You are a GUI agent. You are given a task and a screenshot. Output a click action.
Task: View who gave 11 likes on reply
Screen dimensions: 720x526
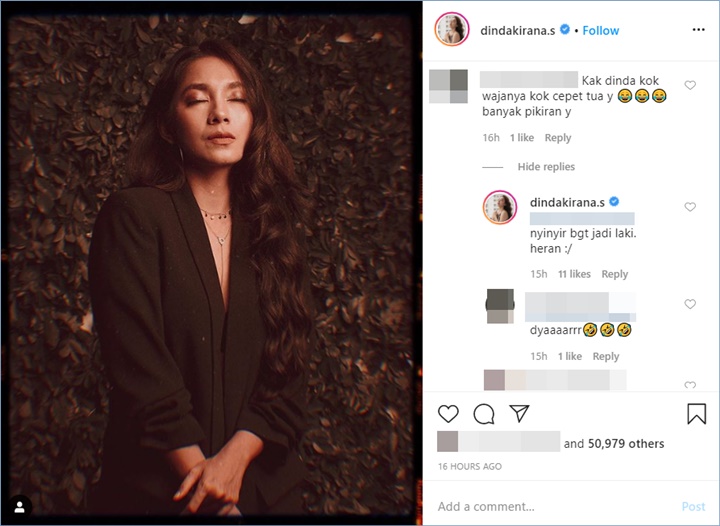click(x=574, y=274)
